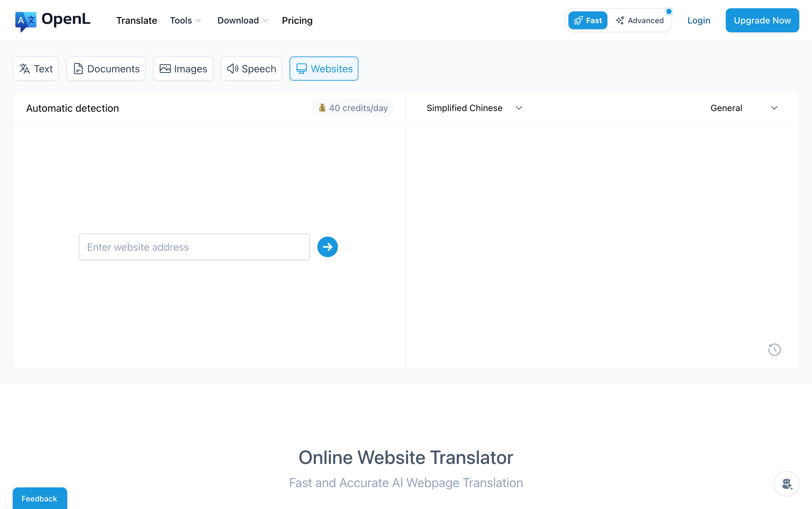Expand the Automatic detection source language selector
812x509 pixels.
tap(72, 108)
